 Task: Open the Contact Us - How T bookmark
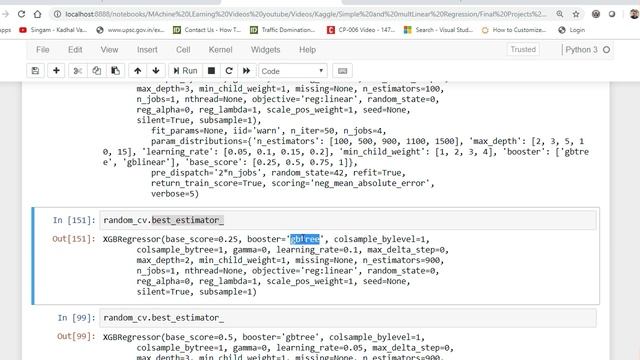[207, 30]
